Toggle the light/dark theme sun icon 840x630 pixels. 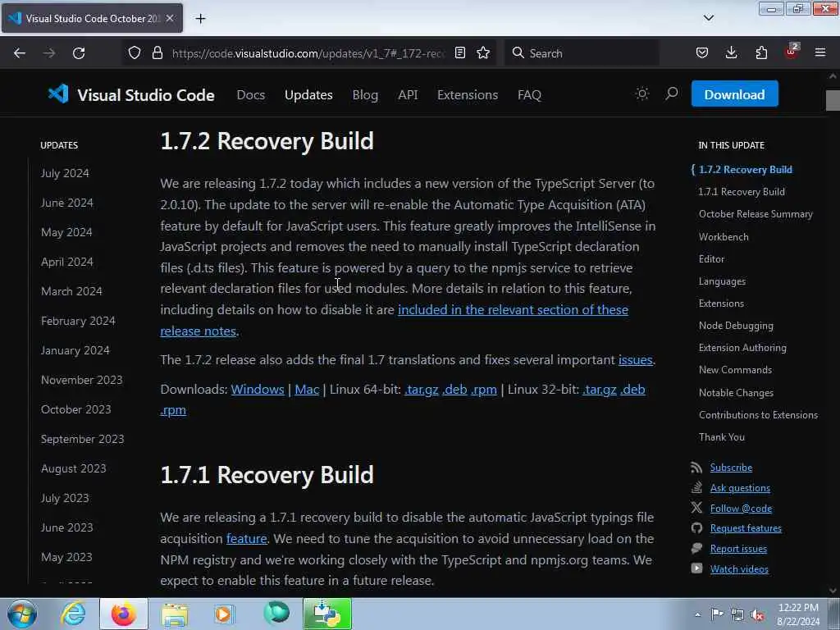641,94
